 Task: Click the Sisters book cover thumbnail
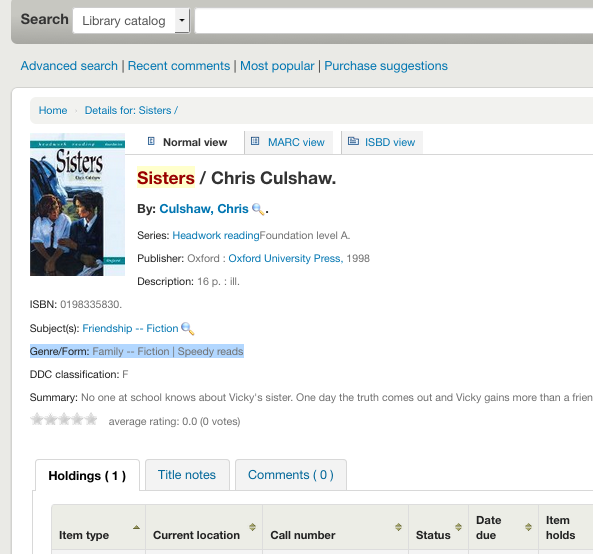click(x=78, y=204)
